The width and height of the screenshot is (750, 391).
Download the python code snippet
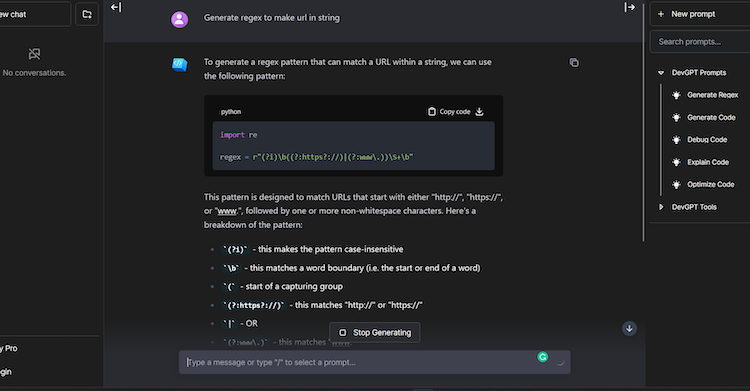tap(479, 112)
